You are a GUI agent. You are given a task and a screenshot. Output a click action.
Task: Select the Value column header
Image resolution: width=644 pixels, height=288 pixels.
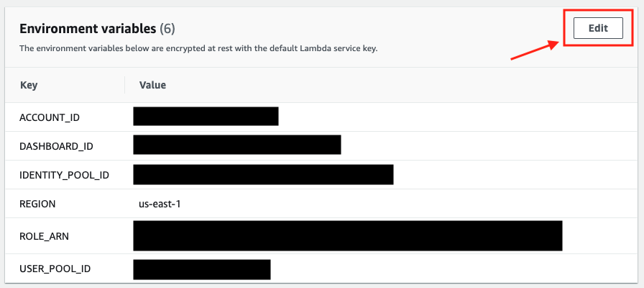(153, 85)
